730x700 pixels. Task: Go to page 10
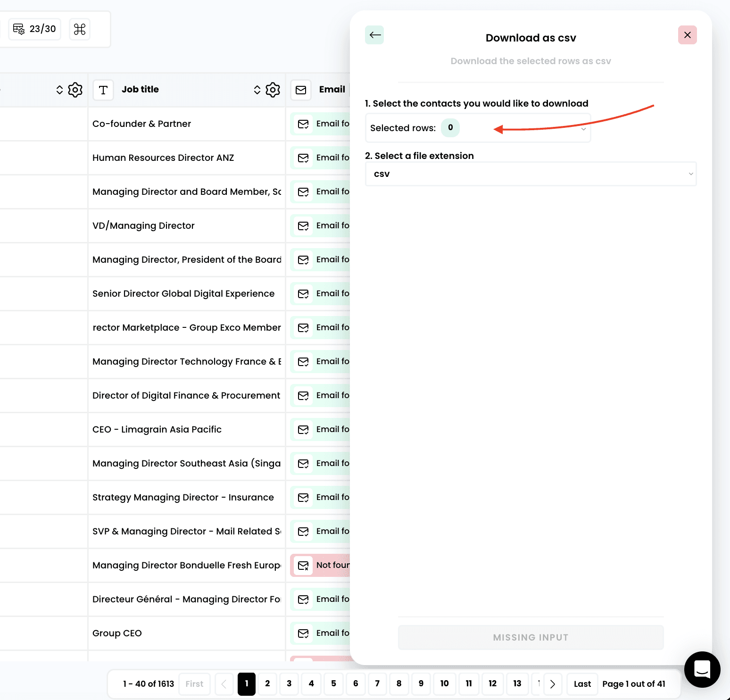coord(444,684)
